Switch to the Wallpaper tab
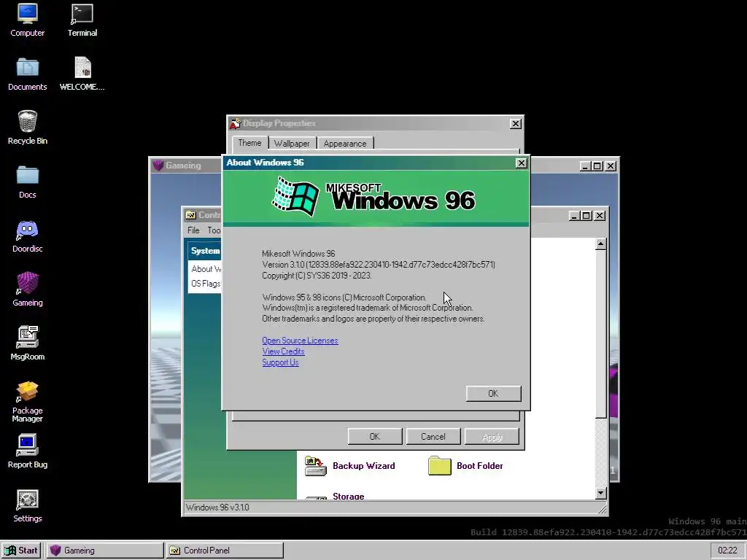This screenshot has height=560, width=747. tap(292, 144)
